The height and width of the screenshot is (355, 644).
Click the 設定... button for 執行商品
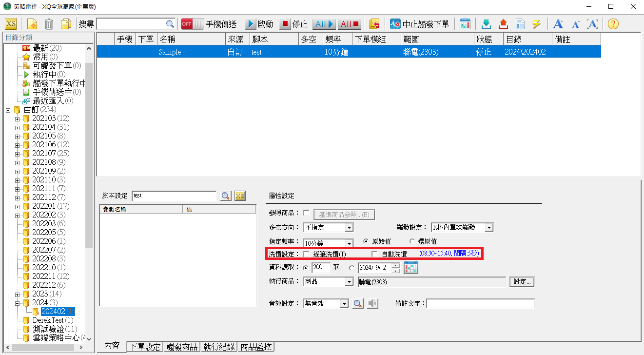(x=522, y=281)
